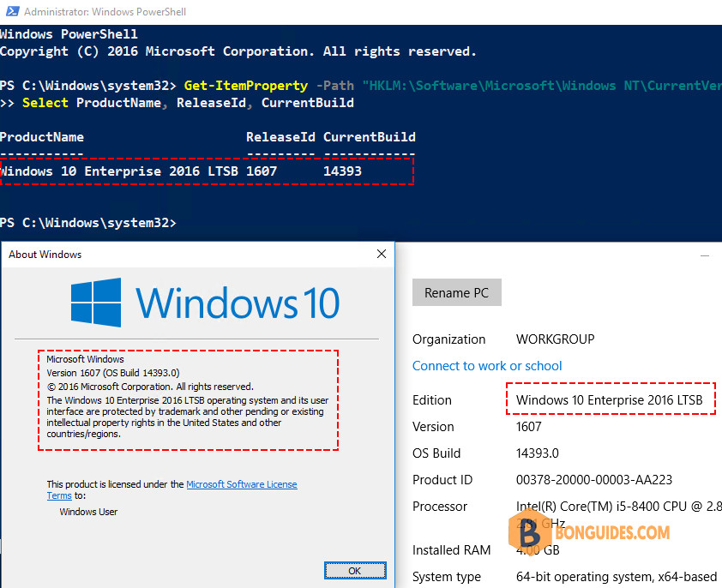Screen dimensions: 722x588
Task: Click the OS Build value 14393.0 in Settings
Action: click(x=538, y=453)
